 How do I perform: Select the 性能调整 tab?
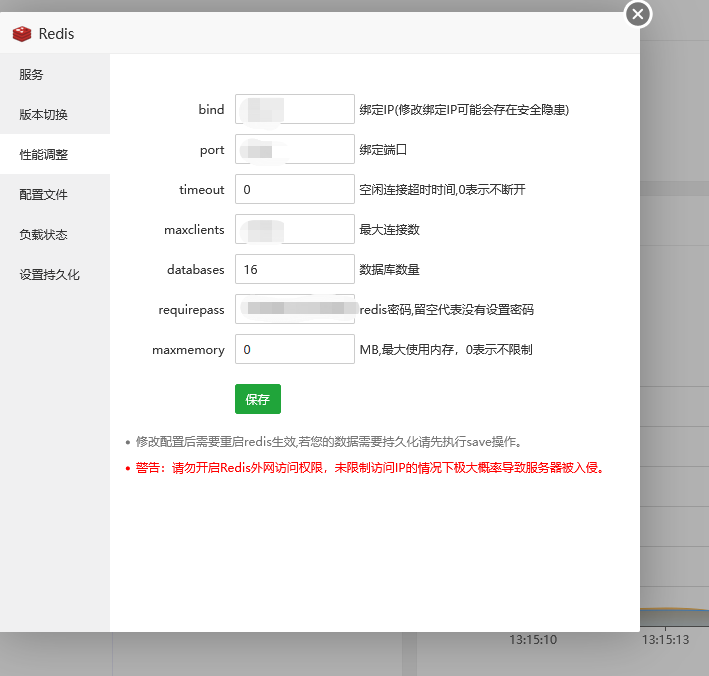click(x=55, y=154)
